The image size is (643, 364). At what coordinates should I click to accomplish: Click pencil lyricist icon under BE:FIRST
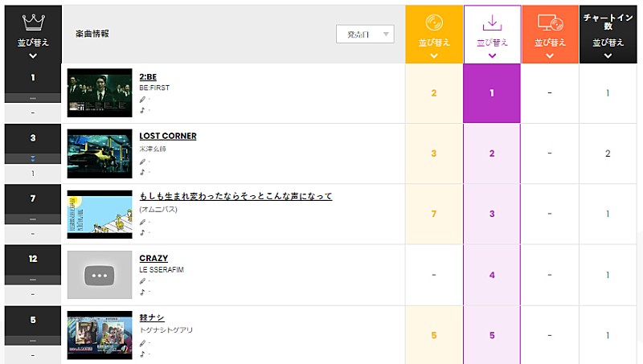[x=143, y=100]
